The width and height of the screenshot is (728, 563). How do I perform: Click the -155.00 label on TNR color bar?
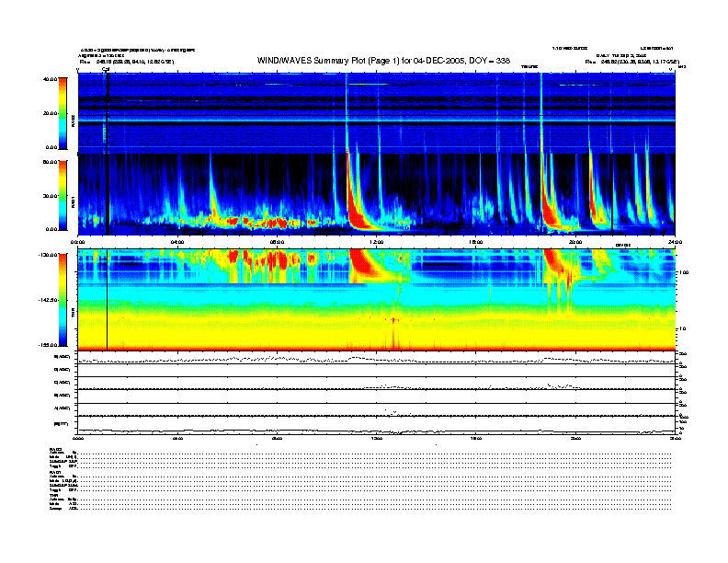tap(48, 345)
